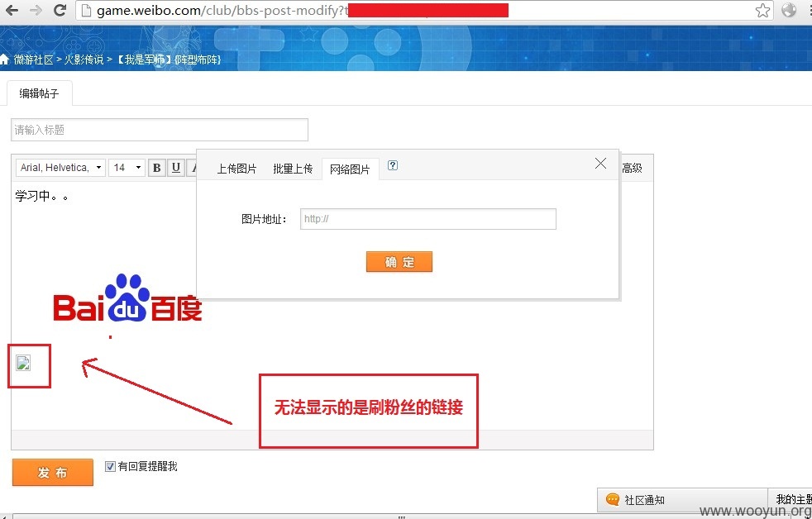Click the help question mark icon
The width and height of the screenshot is (812, 519).
(393, 165)
